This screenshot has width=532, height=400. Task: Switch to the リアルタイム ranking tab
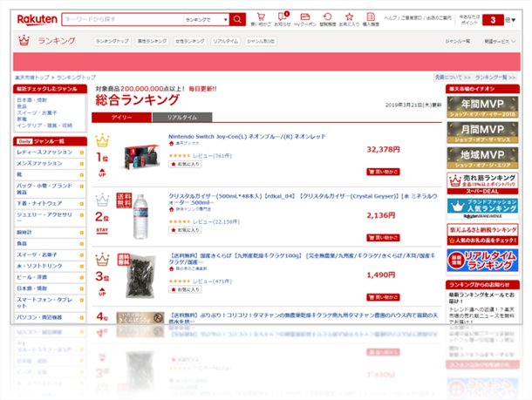[x=181, y=116]
